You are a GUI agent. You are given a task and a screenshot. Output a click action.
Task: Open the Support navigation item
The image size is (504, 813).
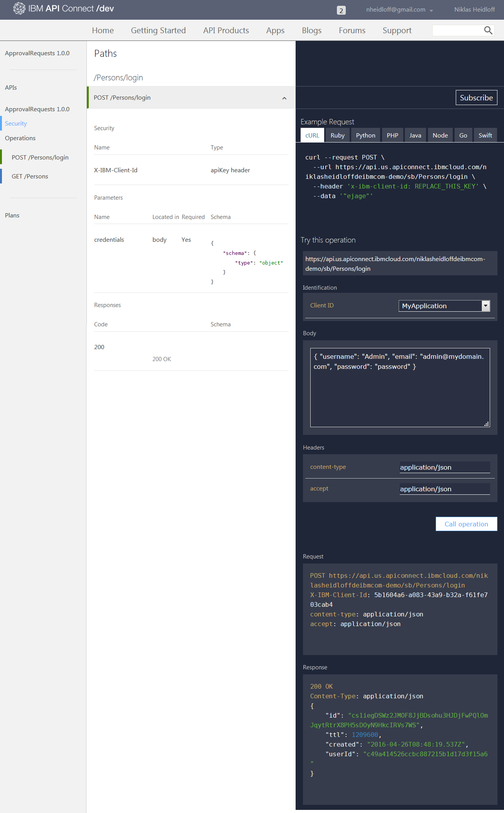point(397,31)
